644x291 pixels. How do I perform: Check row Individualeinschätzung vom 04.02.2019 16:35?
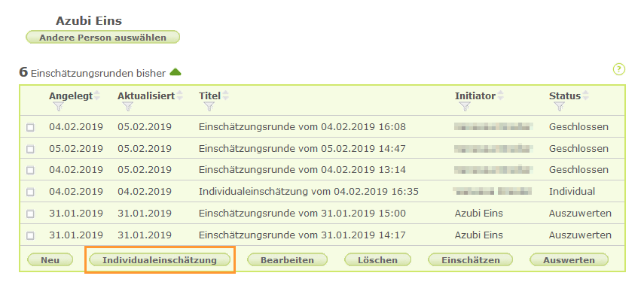tap(30, 192)
